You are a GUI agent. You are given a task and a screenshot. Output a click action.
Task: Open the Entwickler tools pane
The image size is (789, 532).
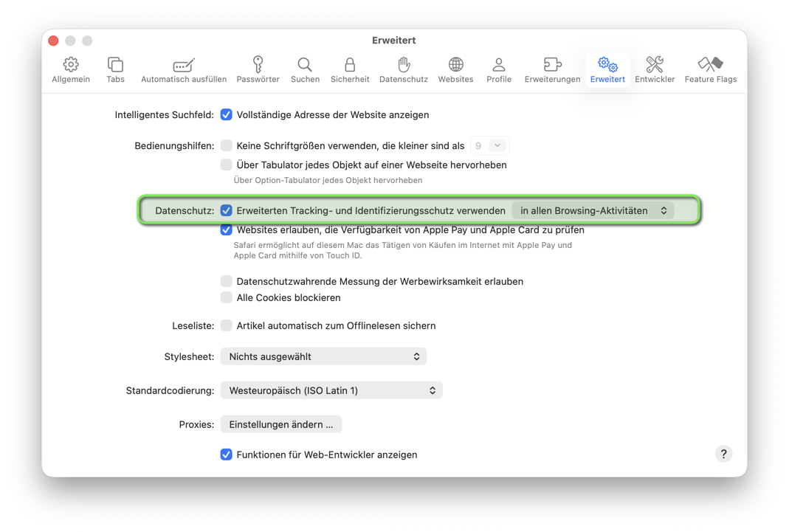coord(655,70)
